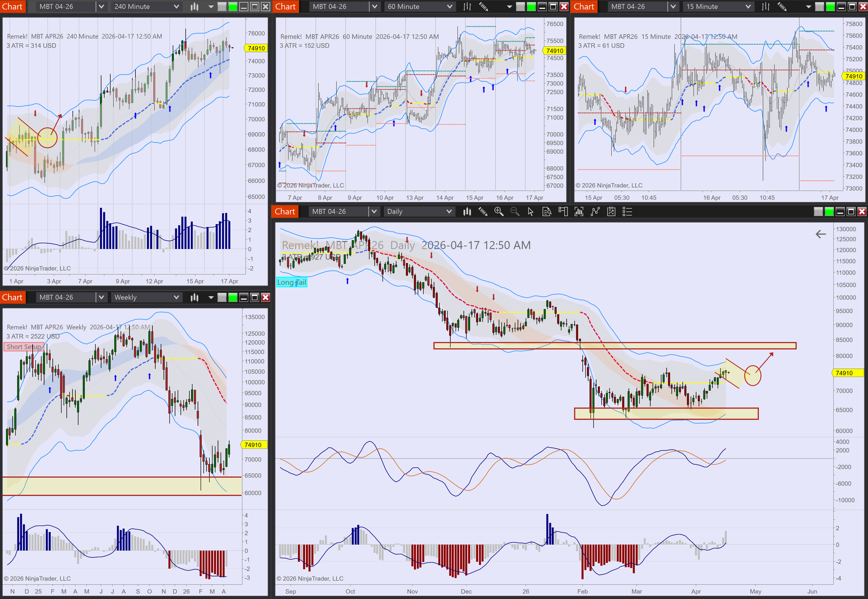Toggle gray link button on Daily chart
Viewport: 868px width, 599px height.
tap(818, 212)
